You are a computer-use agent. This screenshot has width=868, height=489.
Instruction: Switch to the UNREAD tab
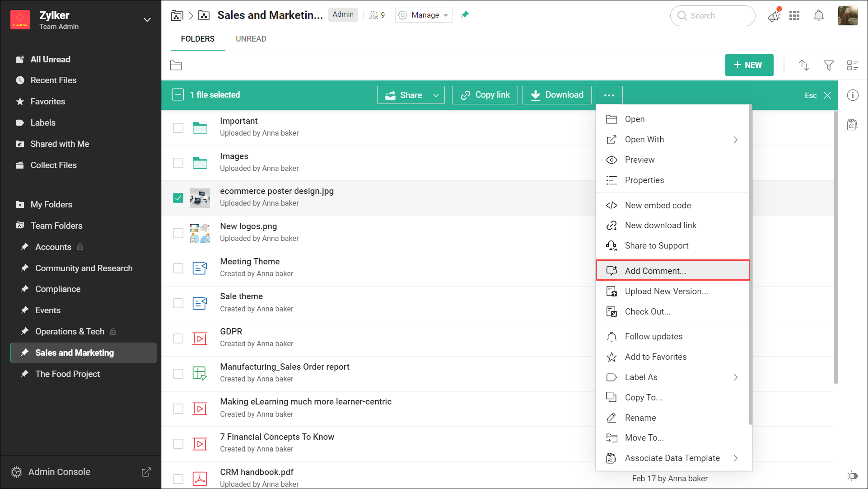coord(251,39)
